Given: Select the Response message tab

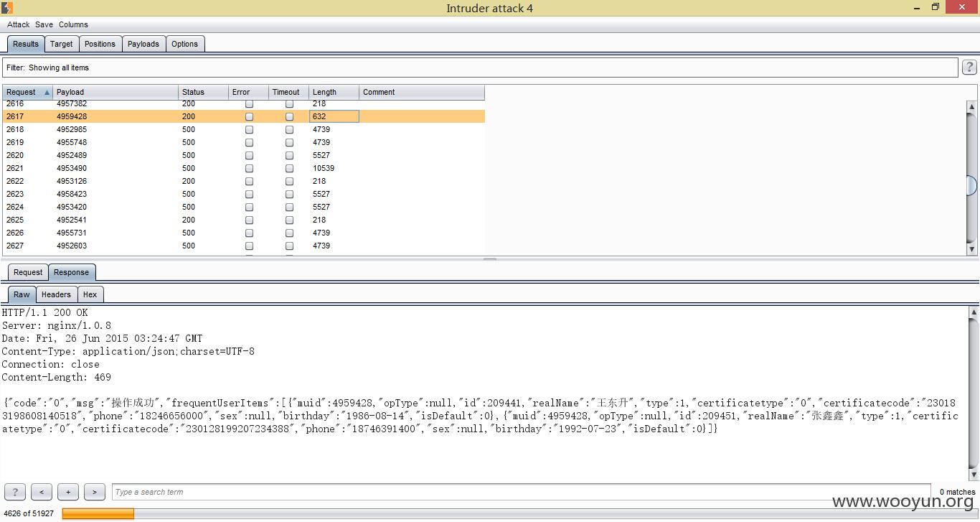Looking at the screenshot, I should [x=72, y=272].
